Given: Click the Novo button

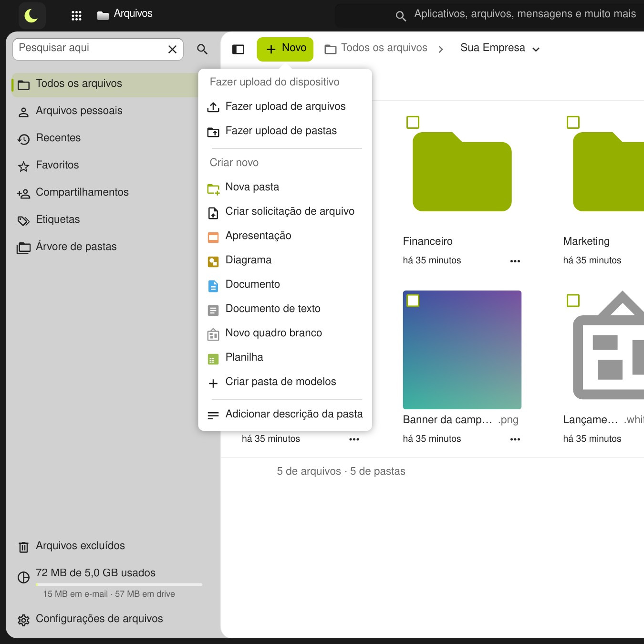Looking at the screenshot, I should pyautogui.click(x=285, y=49).
